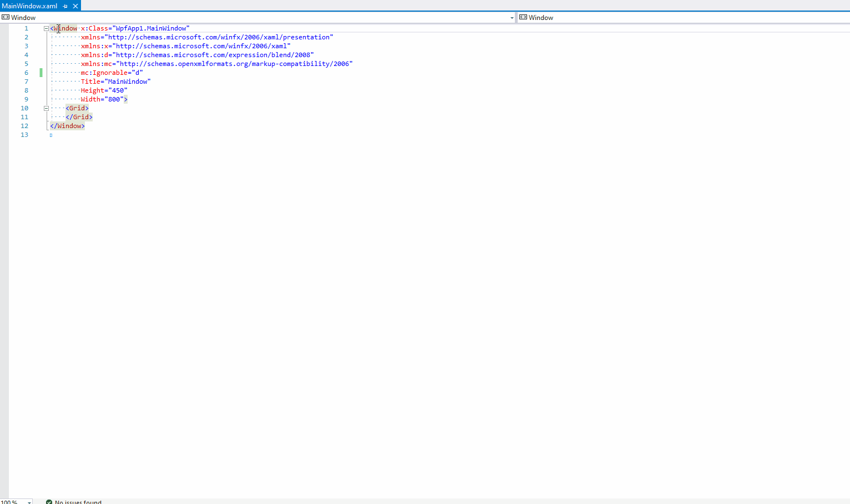
Task: Open the left editor navigation breadcrumb dropdown
Action: 512,17
